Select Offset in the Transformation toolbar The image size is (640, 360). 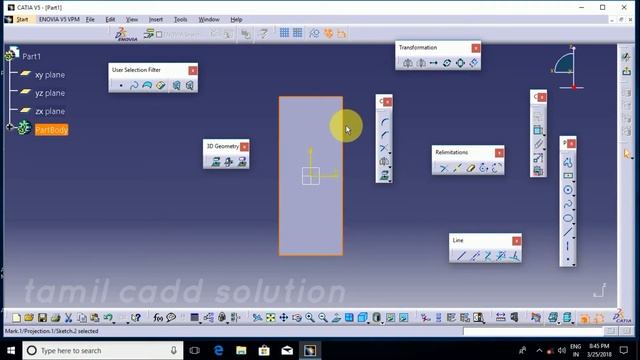473,63
